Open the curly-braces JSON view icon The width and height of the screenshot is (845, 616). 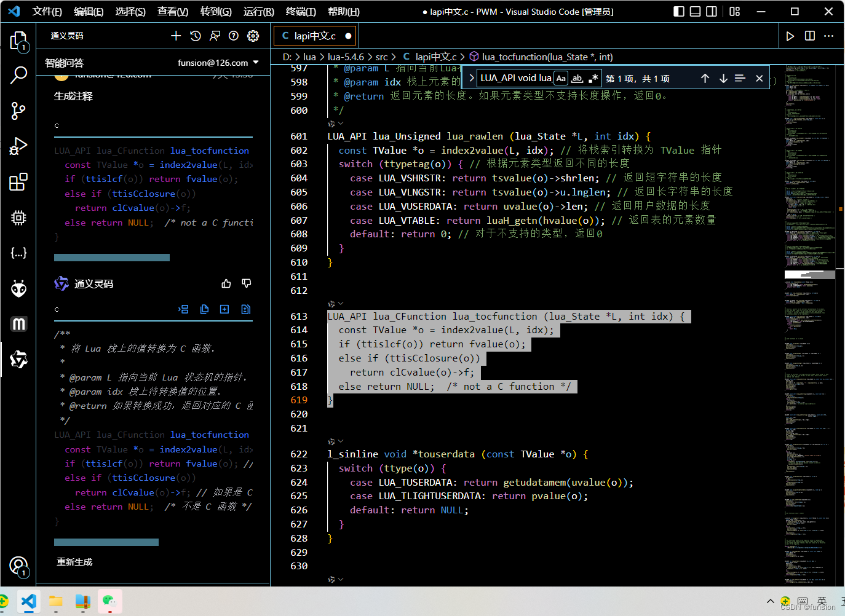pos(18,253)
